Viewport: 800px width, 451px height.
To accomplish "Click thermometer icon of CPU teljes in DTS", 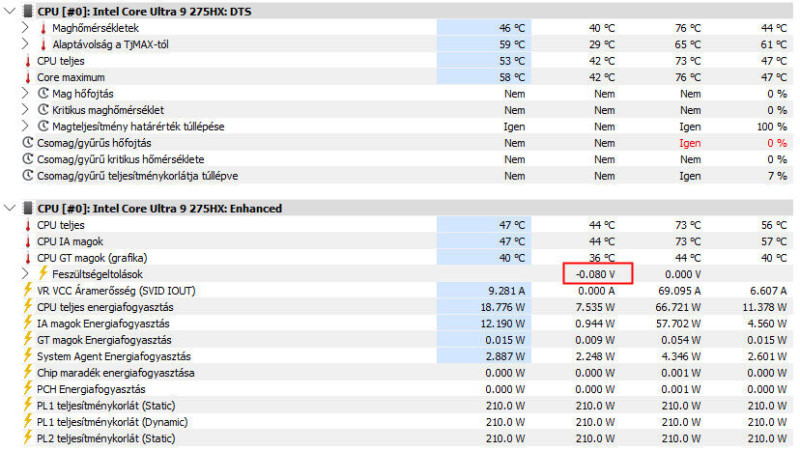I will click(28, 61).
